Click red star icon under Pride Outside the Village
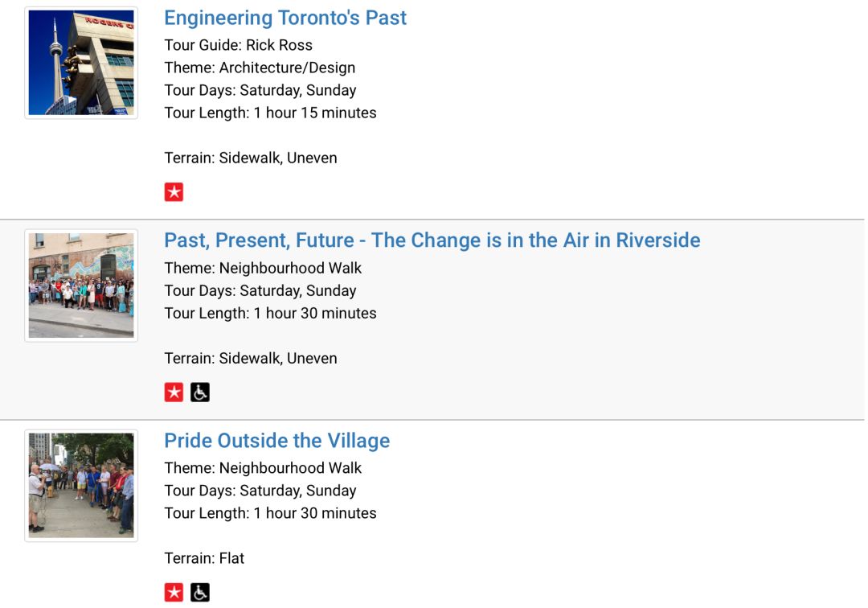Screen dimensions: 868x608 click(174, 593)
